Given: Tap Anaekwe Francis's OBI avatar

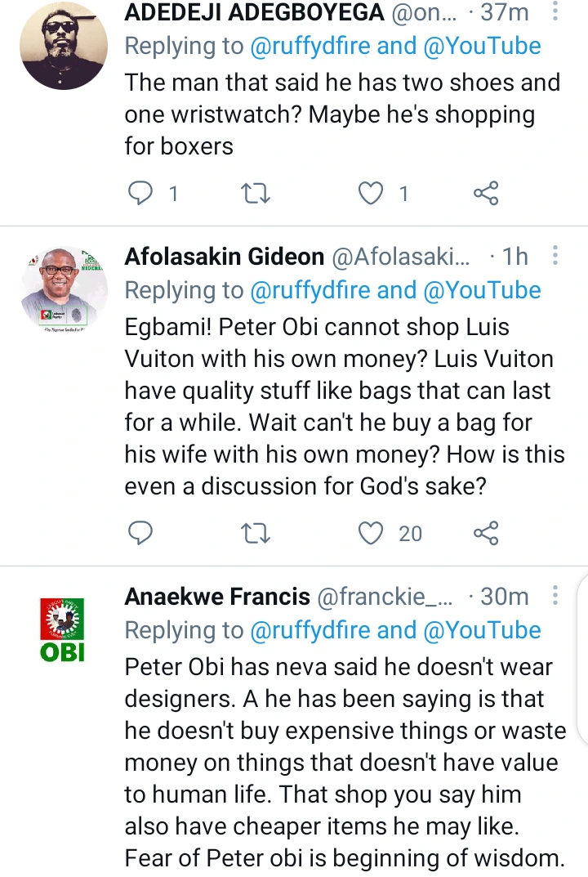Looking at the screenshot, I should click(x=64, y=629).
